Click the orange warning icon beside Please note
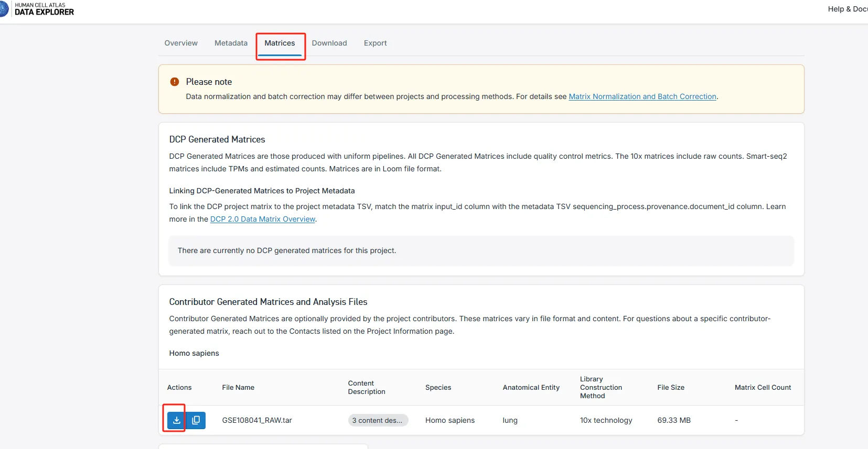 [175, 82]
